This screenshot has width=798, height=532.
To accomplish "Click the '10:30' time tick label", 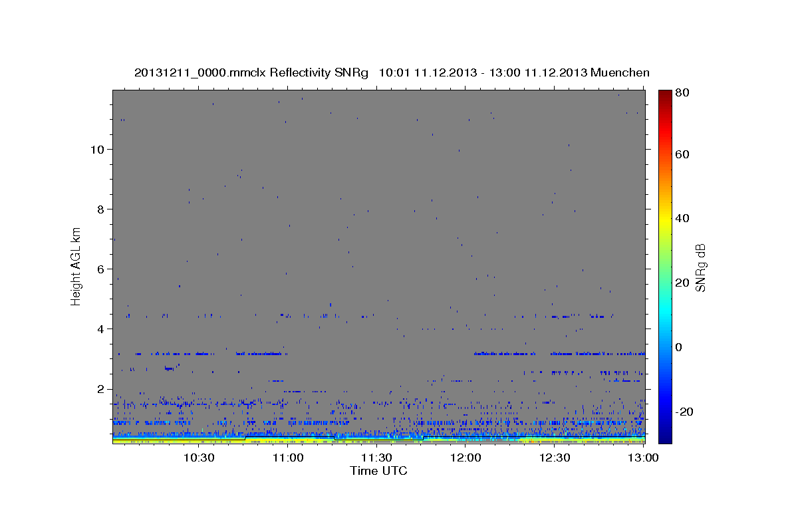I will [199, 458].
